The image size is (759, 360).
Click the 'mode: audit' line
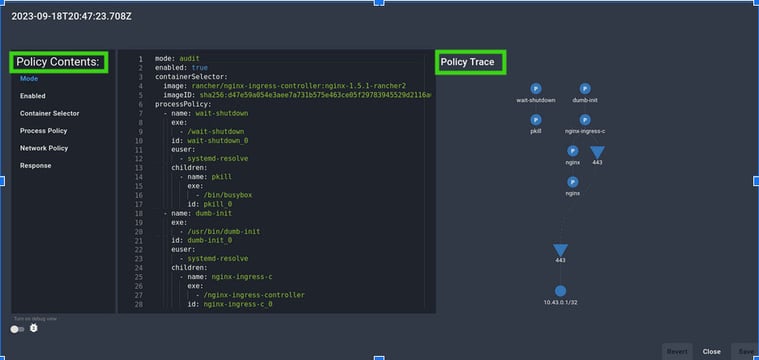(x=177, y=59)
